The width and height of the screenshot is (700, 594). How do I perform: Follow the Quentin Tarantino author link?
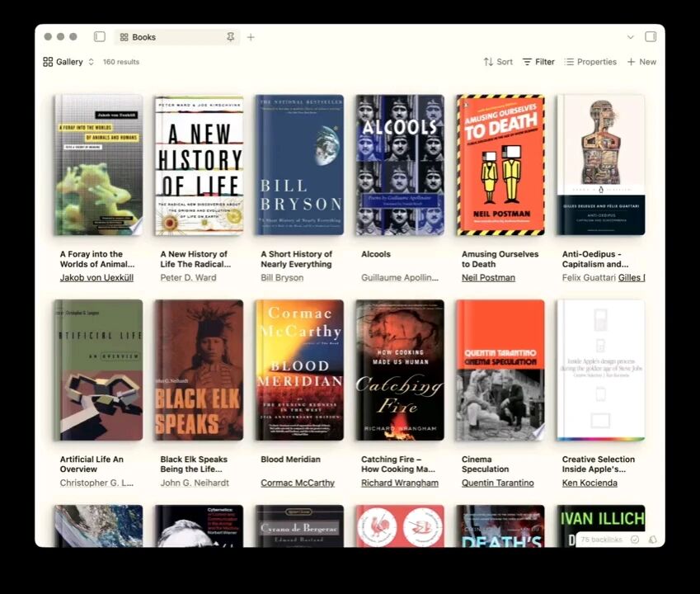pyautogui.click(x=498, y=483)
